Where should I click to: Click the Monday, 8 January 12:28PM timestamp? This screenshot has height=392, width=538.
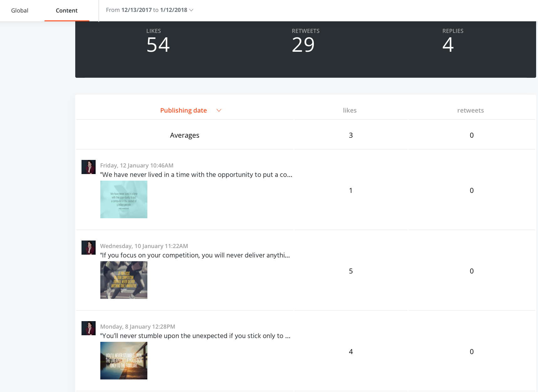coord(138,326)
